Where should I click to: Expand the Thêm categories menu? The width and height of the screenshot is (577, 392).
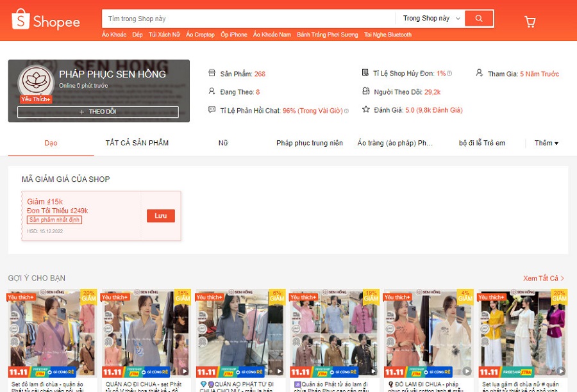(x=546, y=143)
